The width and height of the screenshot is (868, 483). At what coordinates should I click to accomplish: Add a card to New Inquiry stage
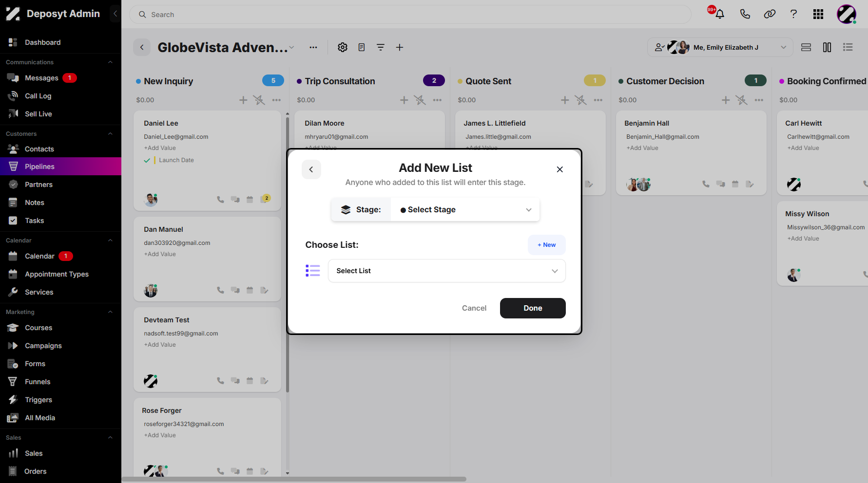click(x=243, y=100)
